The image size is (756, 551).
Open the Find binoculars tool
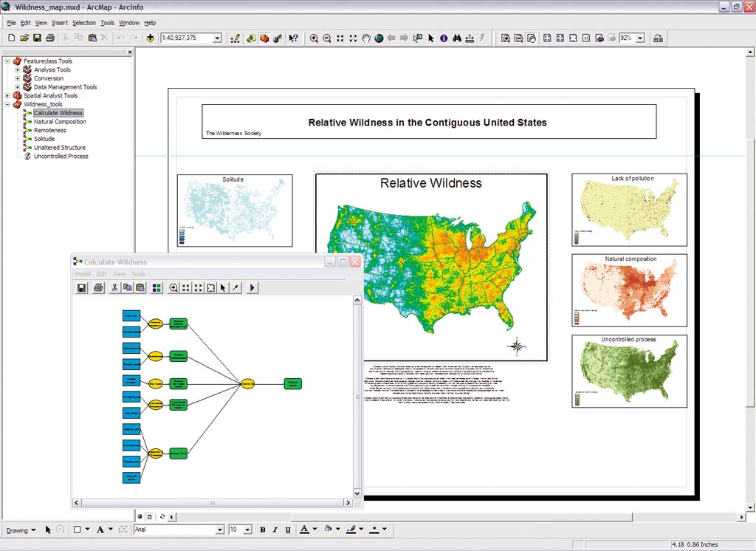pyautogui.click(x=456, y=38)
